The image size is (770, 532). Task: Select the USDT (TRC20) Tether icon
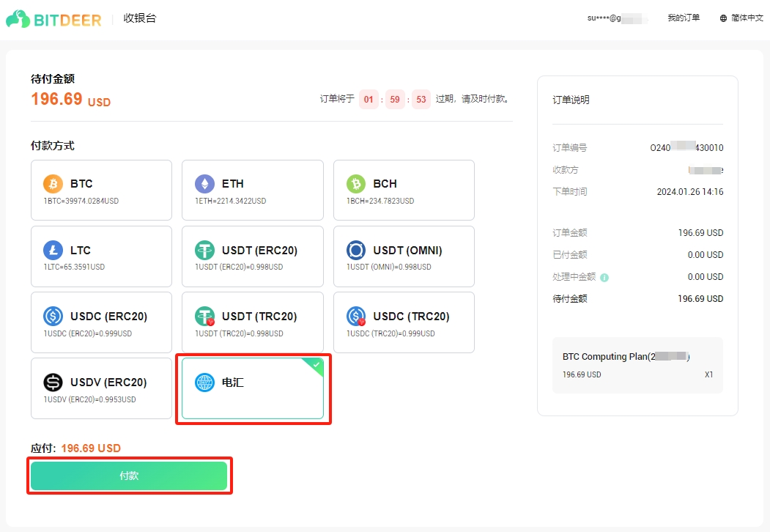(205, 317)
